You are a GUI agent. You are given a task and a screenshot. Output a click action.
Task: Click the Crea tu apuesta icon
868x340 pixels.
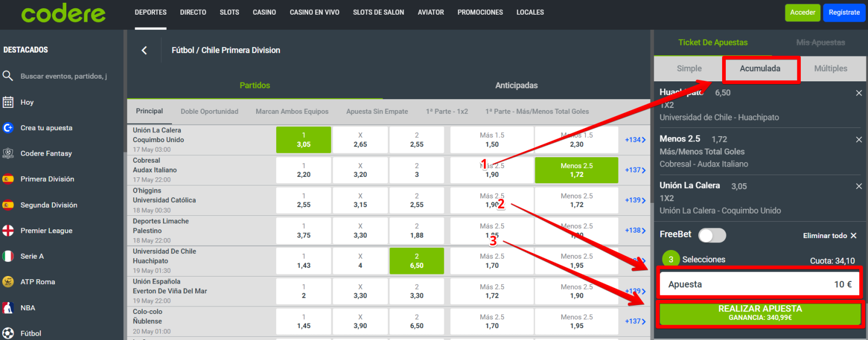[x=8, y=127]
